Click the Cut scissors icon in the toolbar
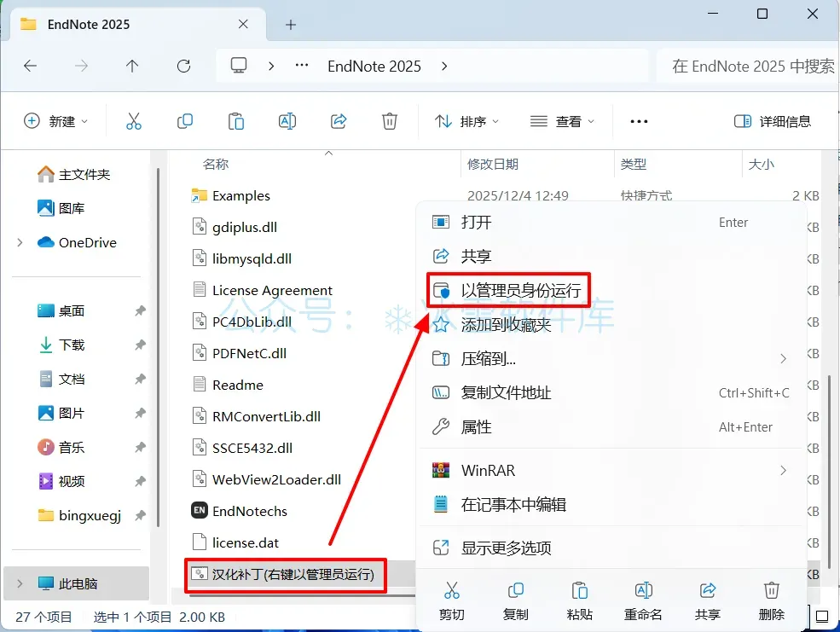 coord(133,122)
